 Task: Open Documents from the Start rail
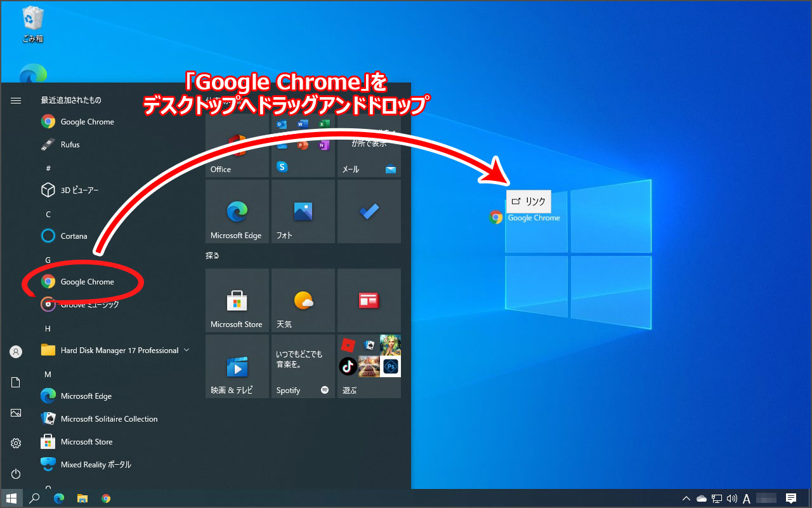tap(16, 382)
